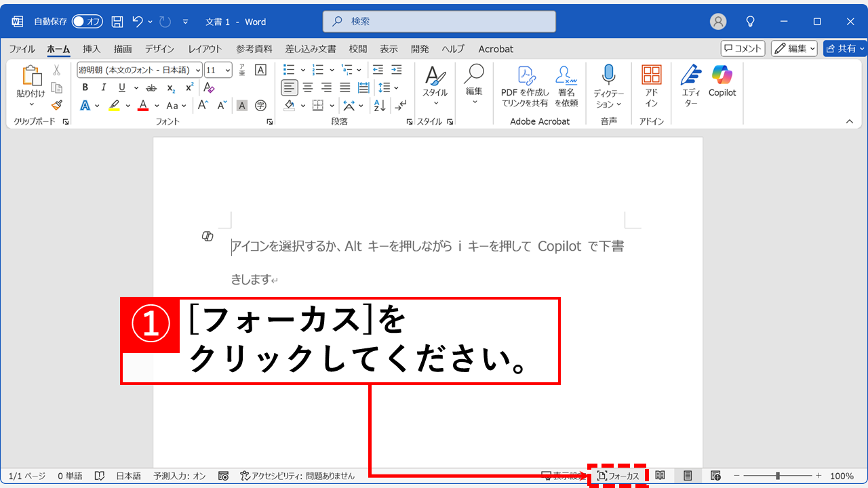Viewport: 868px width, 488px height.
Task: Toggle the Focus mode in status bar
Action: (x=618, y=476)
